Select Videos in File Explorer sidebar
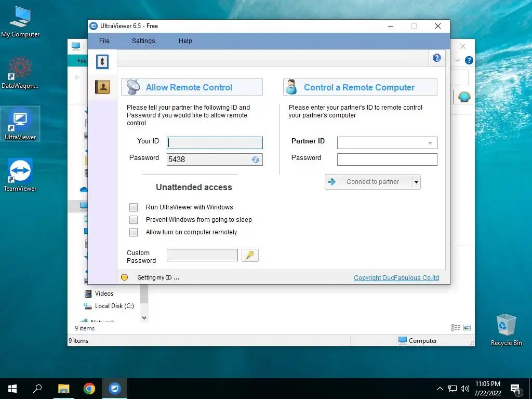Screen dimensions: 532x399 click(x=104, y=294)
